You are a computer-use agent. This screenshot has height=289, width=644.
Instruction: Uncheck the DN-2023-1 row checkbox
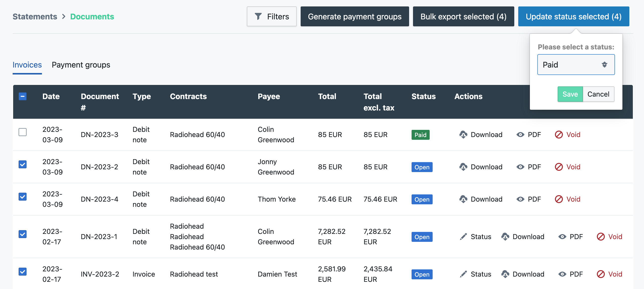(x=23, y=234)
